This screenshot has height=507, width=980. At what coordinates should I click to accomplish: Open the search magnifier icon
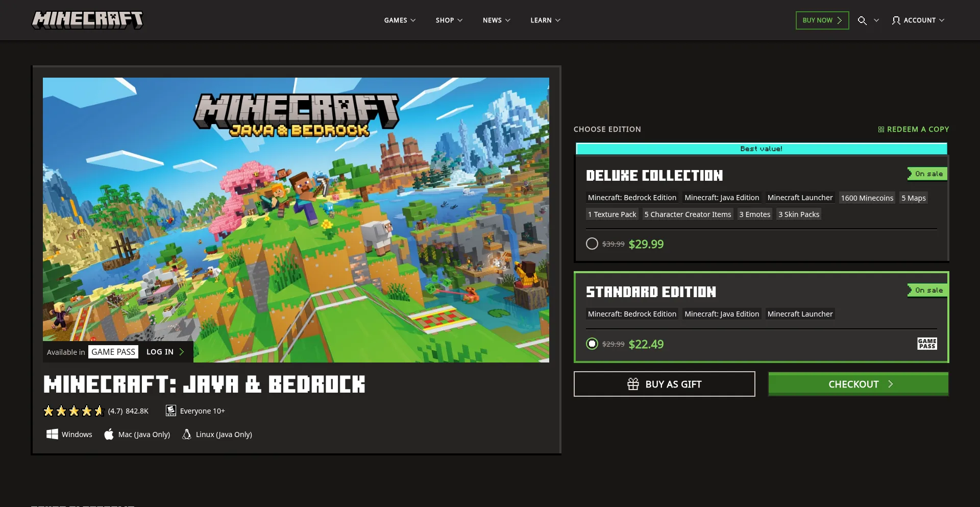[x=862, y=20]
